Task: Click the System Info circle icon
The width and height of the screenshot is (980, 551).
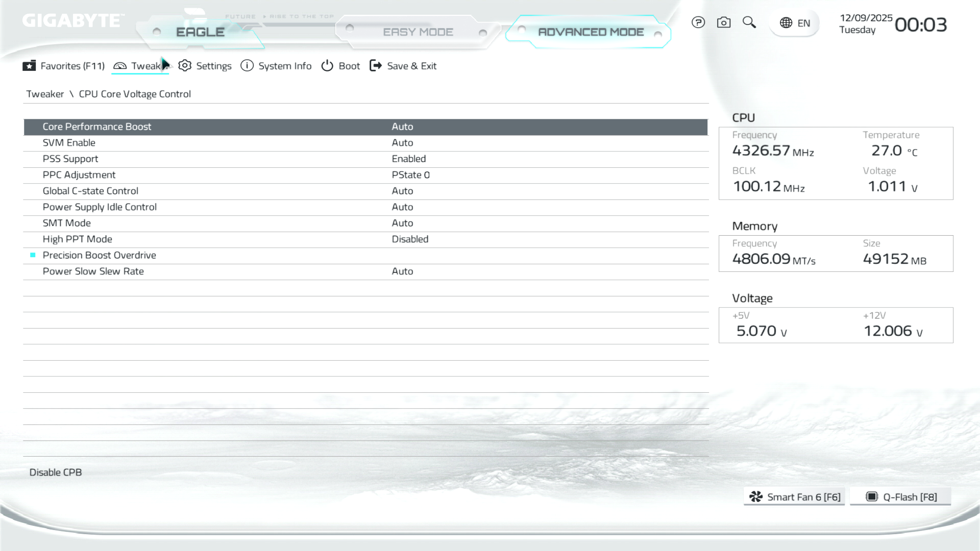Action: [x=247, y=66]
